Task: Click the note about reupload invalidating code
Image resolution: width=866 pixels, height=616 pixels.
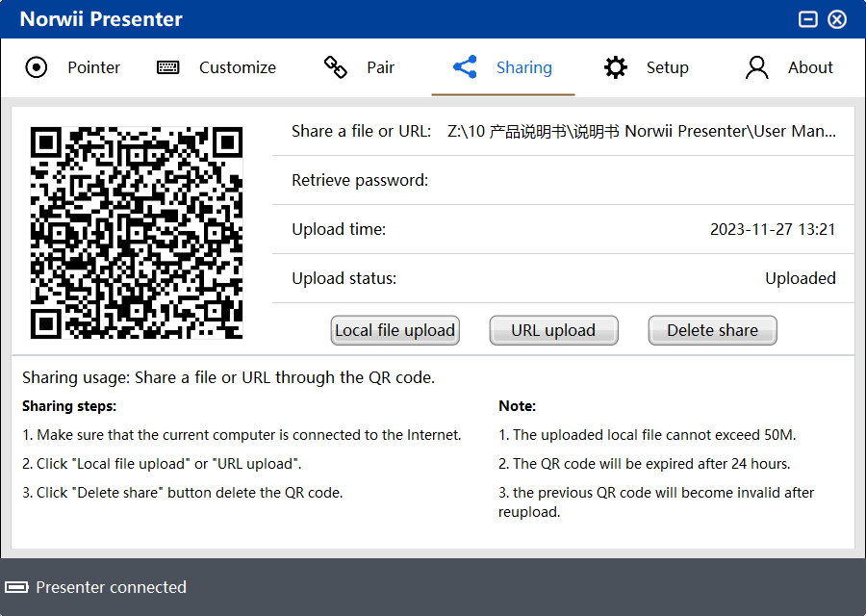Action: pyautogui.click(x=656, y=502)
